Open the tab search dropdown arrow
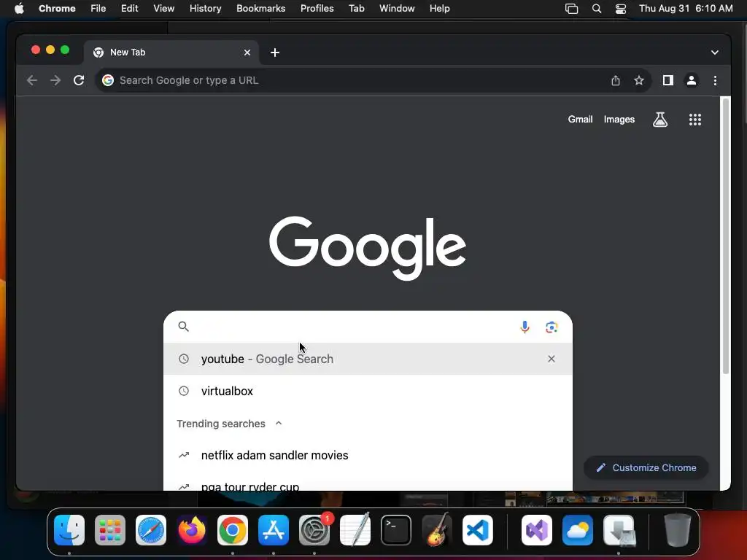The width and height of the screenshot is (747, 560). [715, 52]
